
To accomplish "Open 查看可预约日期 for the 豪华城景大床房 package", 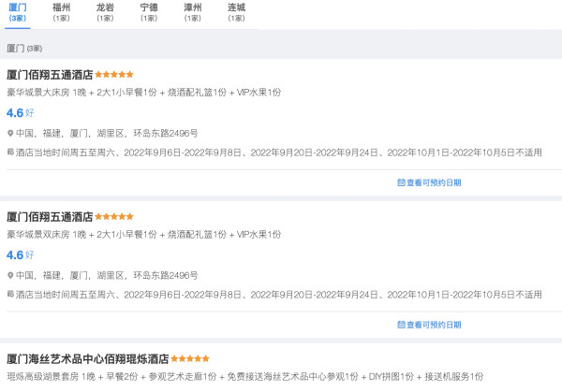I will [429, 182].
